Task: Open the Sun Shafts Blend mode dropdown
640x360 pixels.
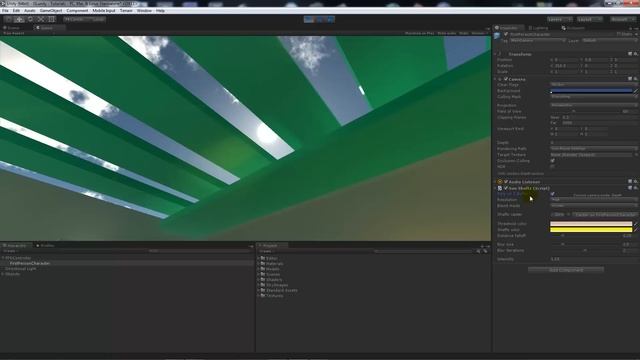Action: coord(594,206)
